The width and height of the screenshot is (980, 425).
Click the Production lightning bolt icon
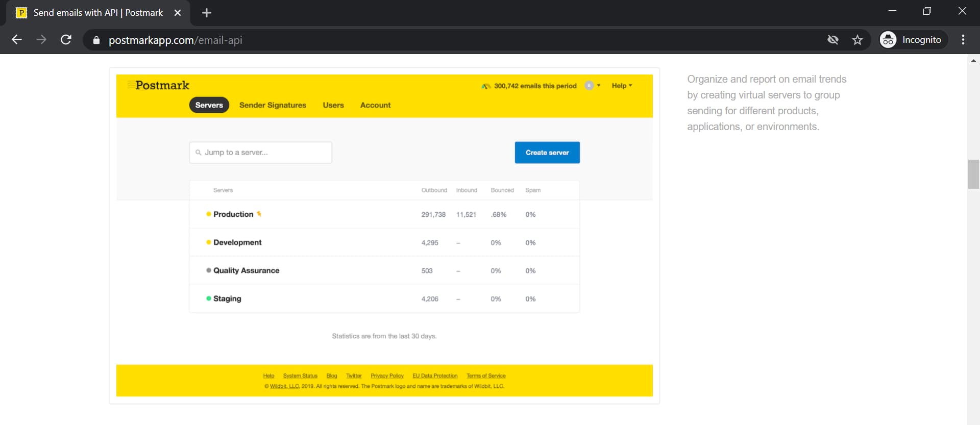click(259, 214)
